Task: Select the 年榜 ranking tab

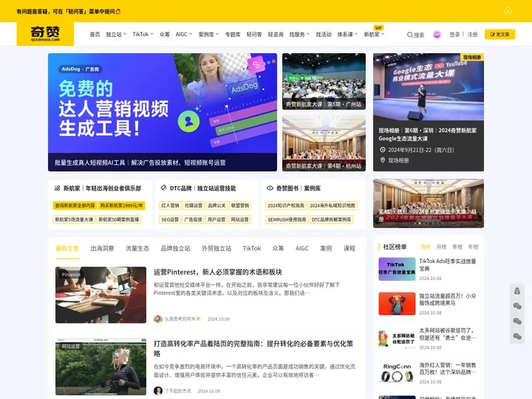Action: tap(474, 247)
